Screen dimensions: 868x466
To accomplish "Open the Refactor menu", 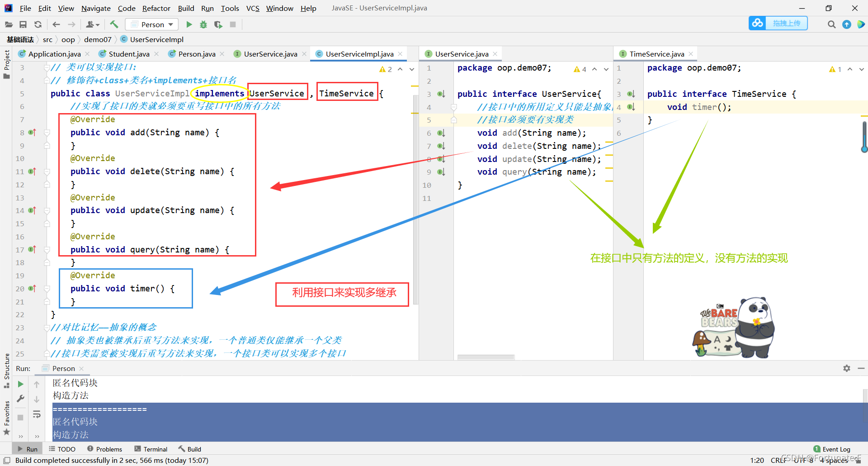I will coord(156,8).
